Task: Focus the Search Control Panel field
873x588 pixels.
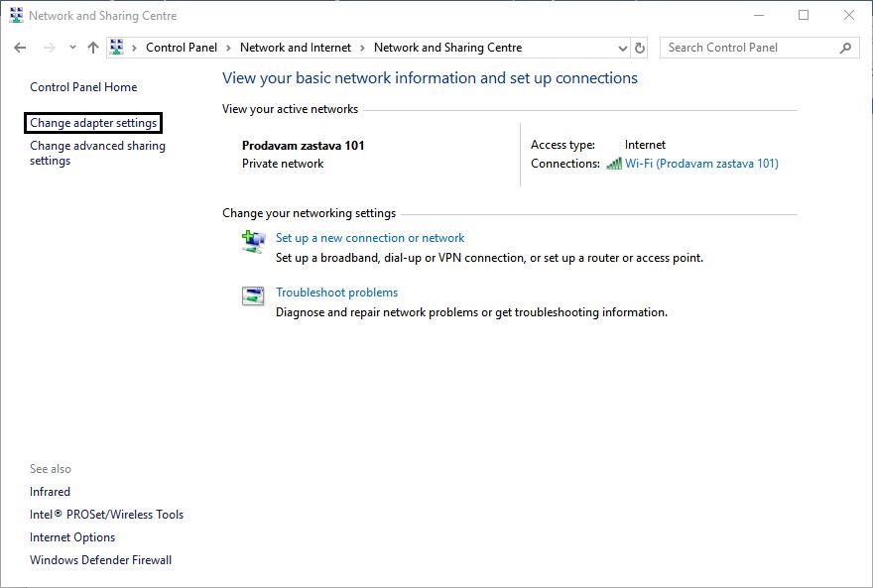Action: click(750, 48)
